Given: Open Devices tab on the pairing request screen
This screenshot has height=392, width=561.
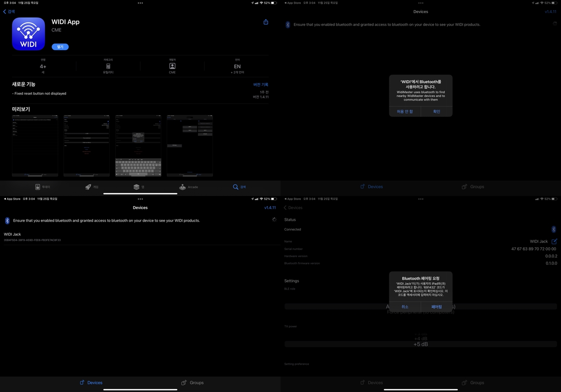Looking at the screenshot, I should pos(371,383).
